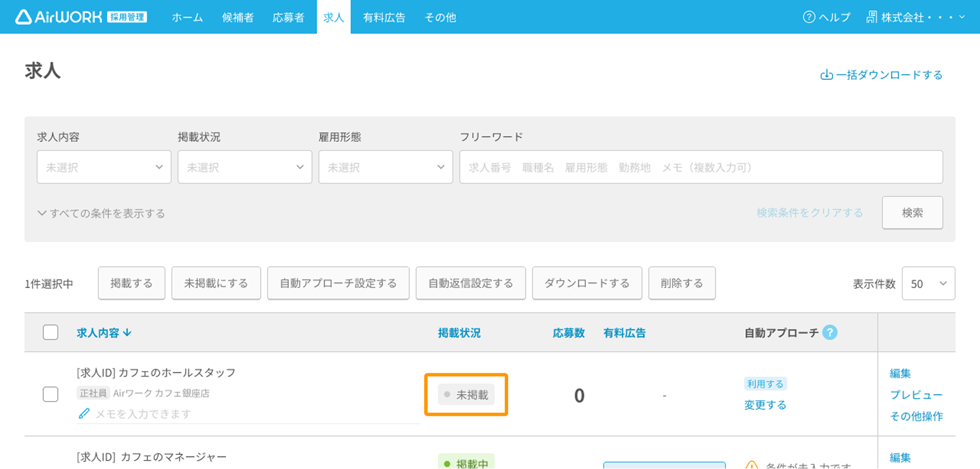
Task: Click the 削除する button
Action: (x=682, y=283)
